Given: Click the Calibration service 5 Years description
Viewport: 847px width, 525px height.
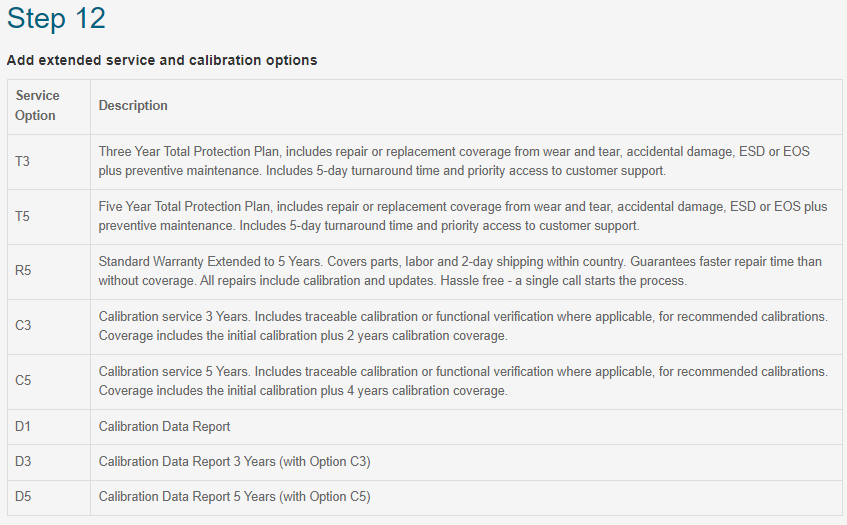Looking at the screenshot, I should pyautogui.click(x=463, y=381).
